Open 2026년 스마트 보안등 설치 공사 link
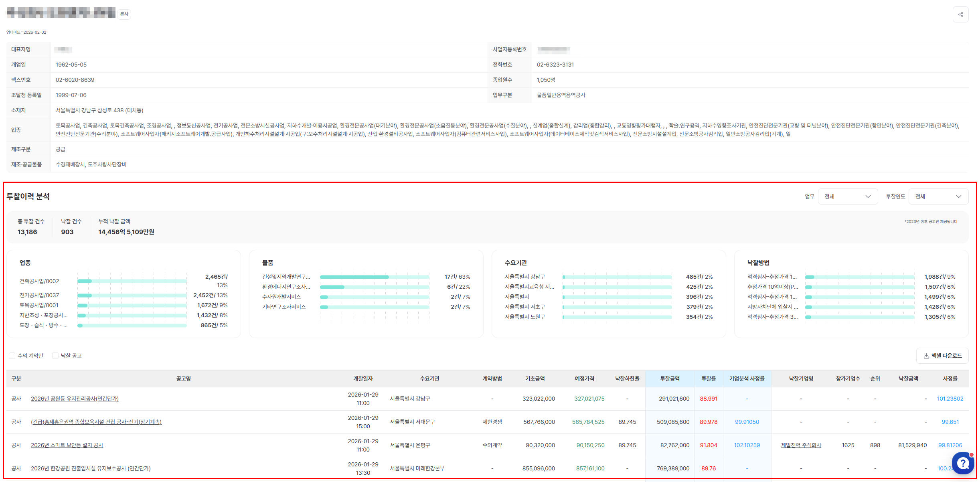 (67, 445)
